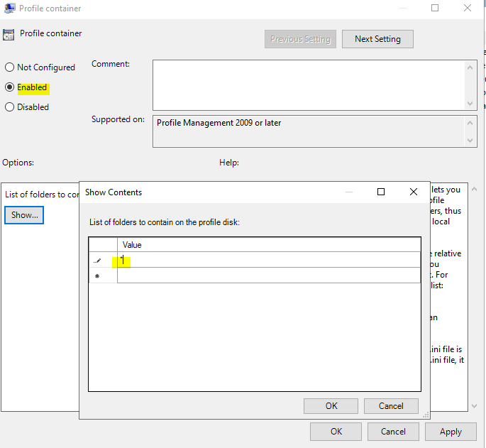This screenshot has width=486, height=448.
Task: Select the Enabled radio button
Action: [10, 87]
